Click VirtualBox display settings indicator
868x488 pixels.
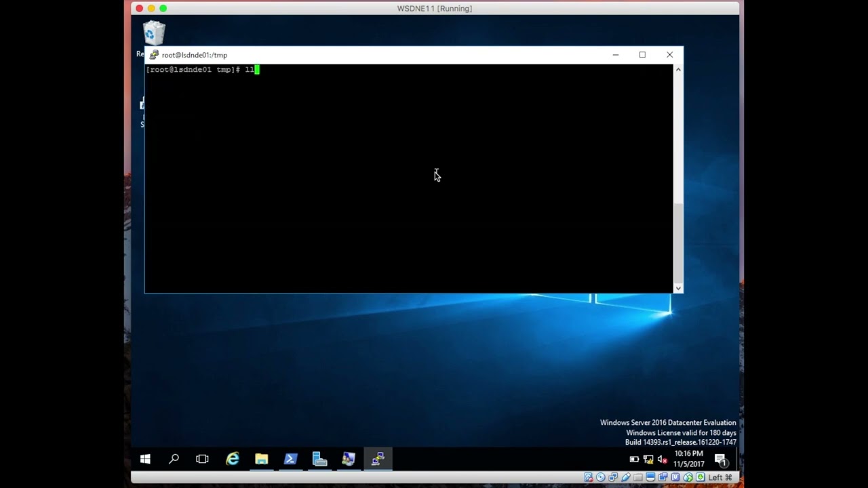pyautogui.click(x=650, y=477)
